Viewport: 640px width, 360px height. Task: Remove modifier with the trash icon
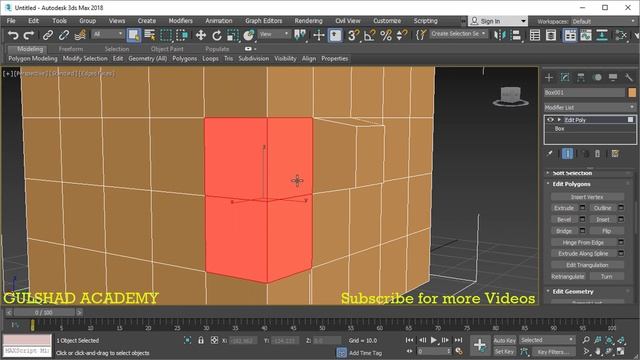coord(598,153)
